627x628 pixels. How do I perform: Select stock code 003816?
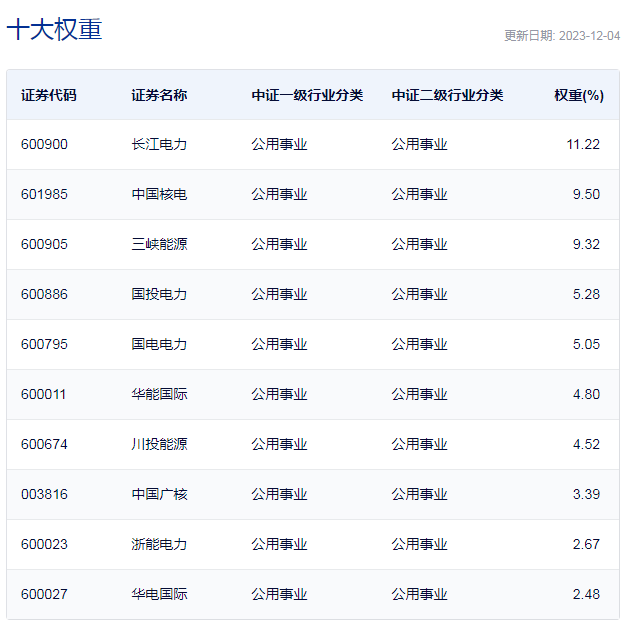[44, 495]
